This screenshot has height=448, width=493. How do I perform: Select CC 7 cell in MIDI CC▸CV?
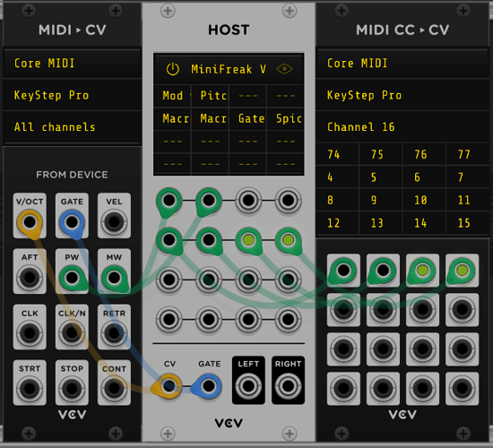coord(468,177)
